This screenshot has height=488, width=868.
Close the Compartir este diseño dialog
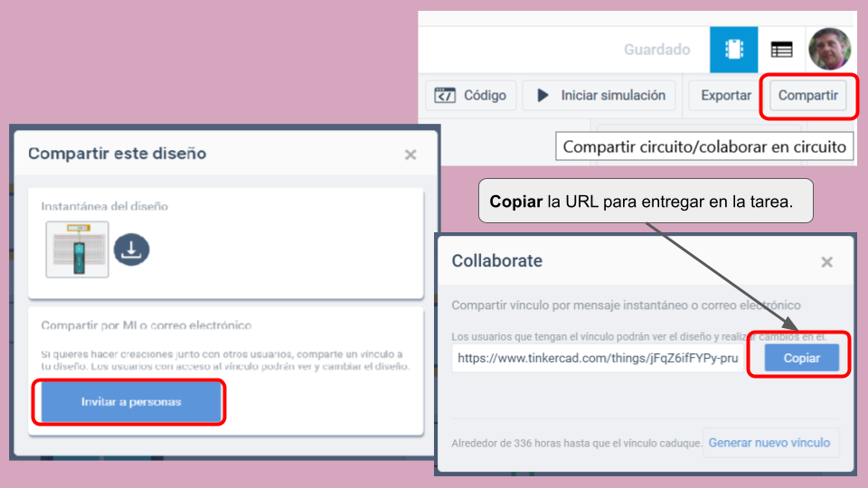coord(410,155)
